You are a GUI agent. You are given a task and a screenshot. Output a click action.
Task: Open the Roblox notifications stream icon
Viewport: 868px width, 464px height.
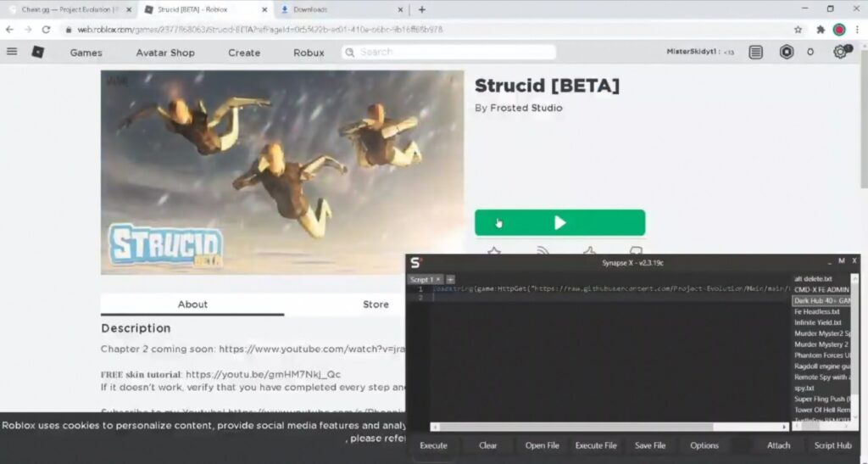tap(755, 52)
